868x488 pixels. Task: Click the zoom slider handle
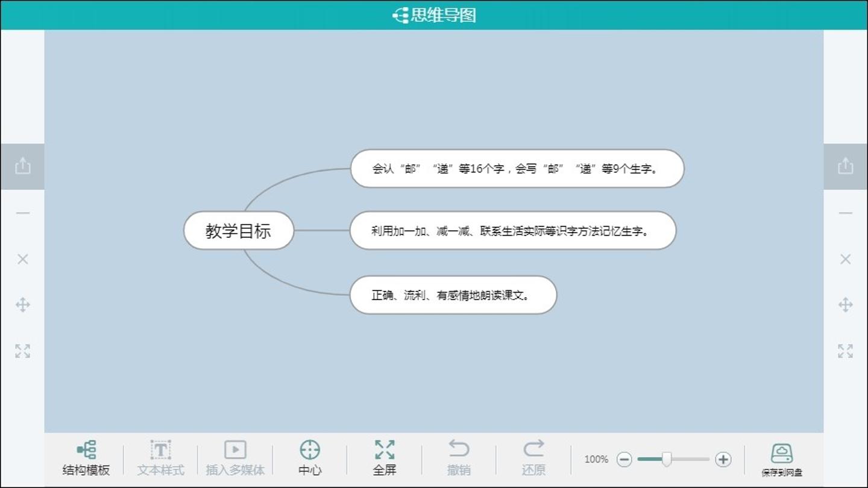point(667,460)
